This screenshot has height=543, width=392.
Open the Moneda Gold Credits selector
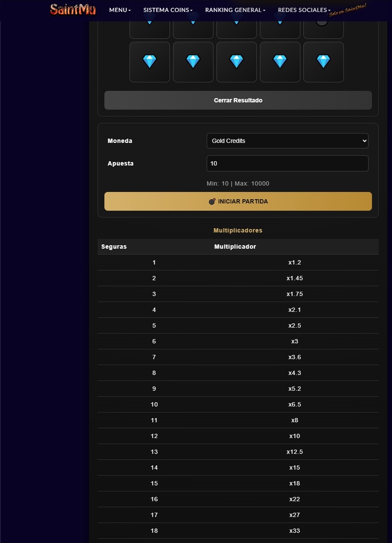coord(288,141)
